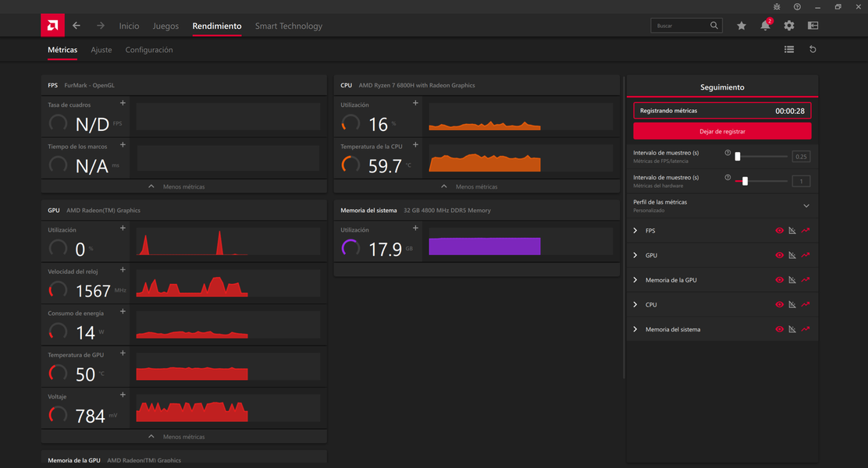
Task: Open the Smart Technology menu tab
Action: [288, 26]
